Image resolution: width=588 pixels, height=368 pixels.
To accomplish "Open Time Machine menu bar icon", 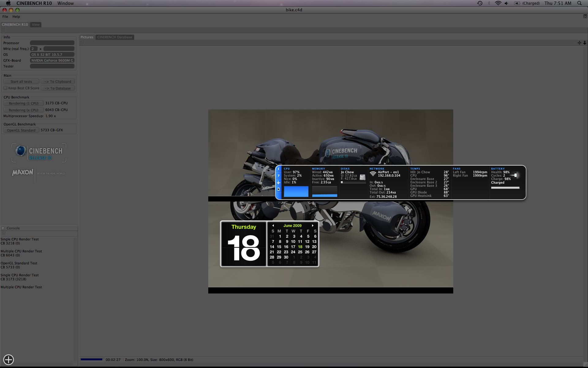I will (x=480, y=3).
